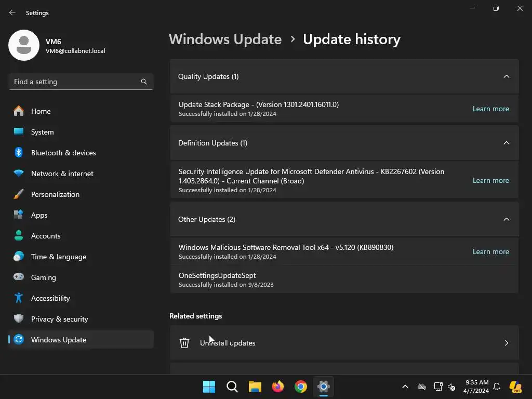
Task: Click the Time & language clock icon
Action: tap(19, 257)
